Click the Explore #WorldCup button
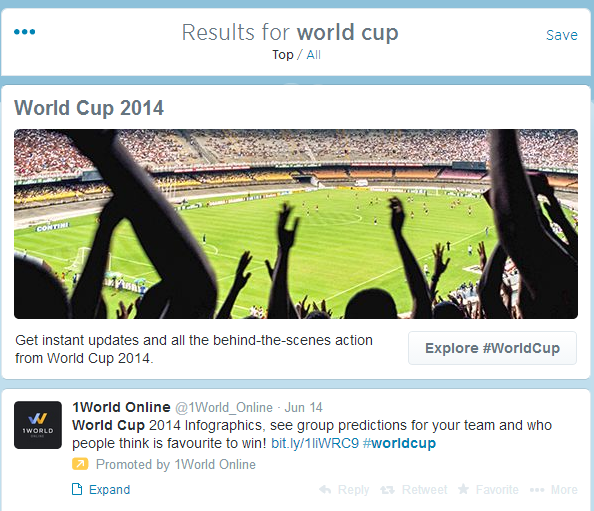This screenshot has width=594, height=511. (x=492, y=348)
